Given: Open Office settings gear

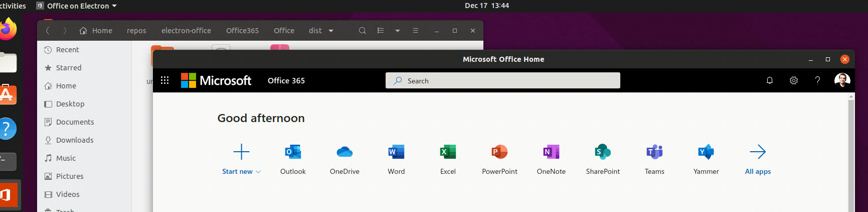Looking at the screenshot, I should coord(794,80).
